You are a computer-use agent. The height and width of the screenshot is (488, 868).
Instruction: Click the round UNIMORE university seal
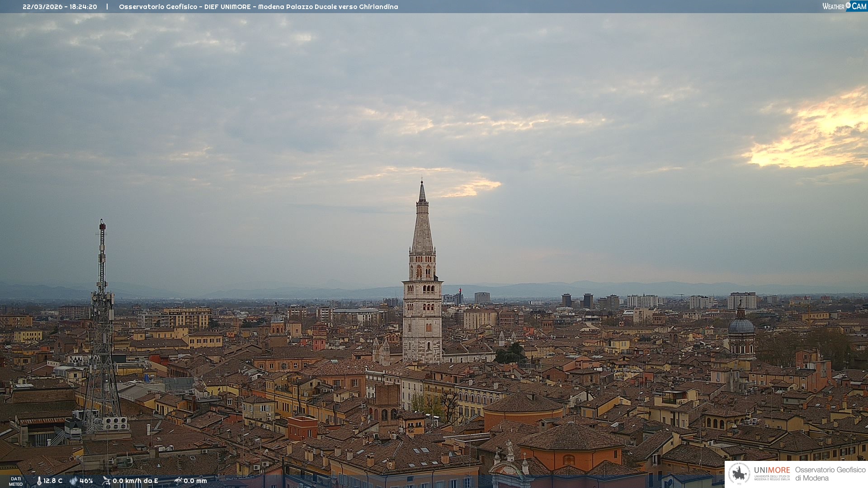[739, 474]
